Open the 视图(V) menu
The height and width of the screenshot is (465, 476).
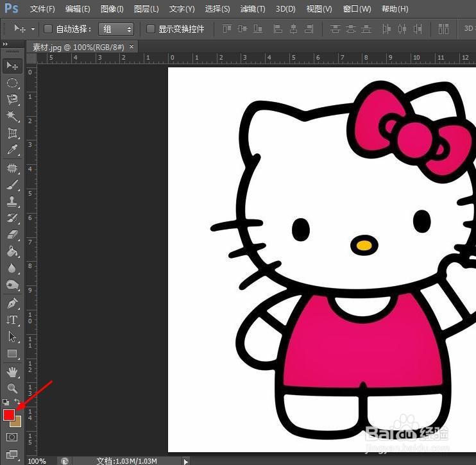pos(319,9)
